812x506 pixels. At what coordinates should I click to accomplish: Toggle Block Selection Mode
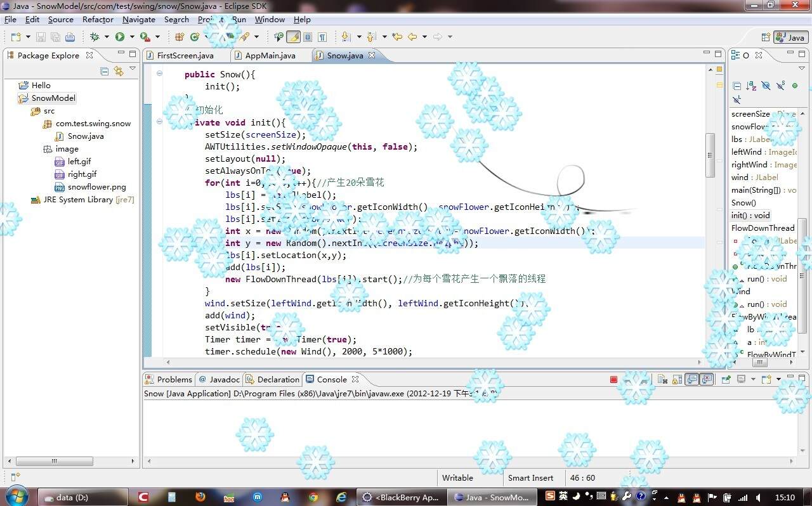tap(308, 37)
